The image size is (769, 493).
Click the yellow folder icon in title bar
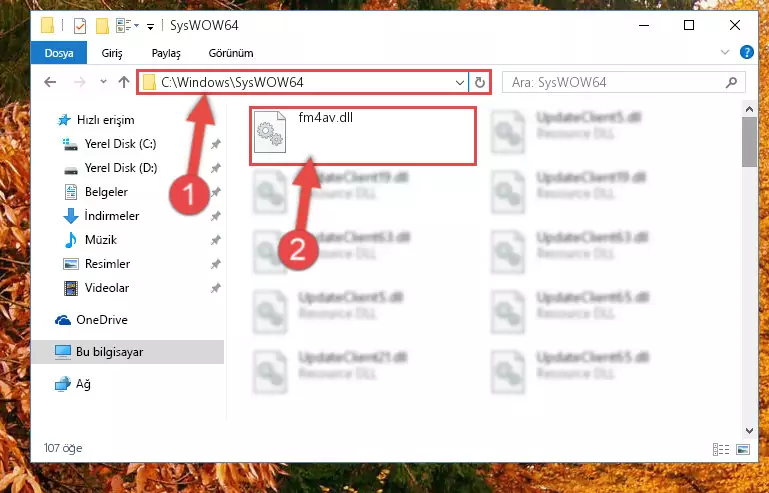(48, 26)
